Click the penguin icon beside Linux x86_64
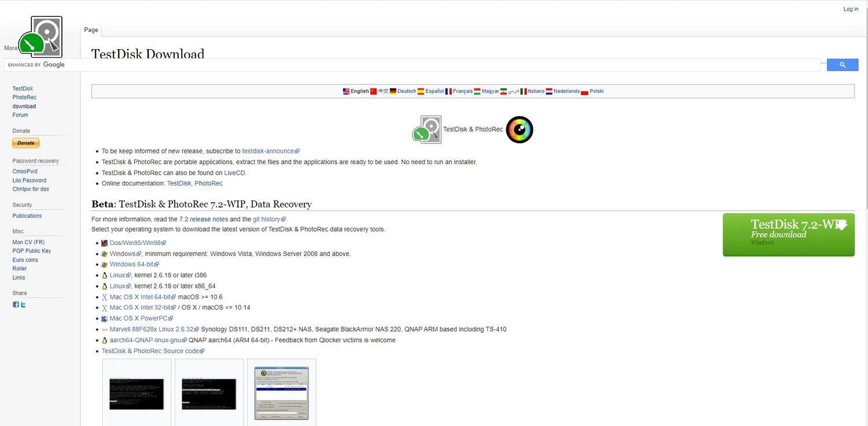This screenshot has height=426, width=868. pos(105,286)
